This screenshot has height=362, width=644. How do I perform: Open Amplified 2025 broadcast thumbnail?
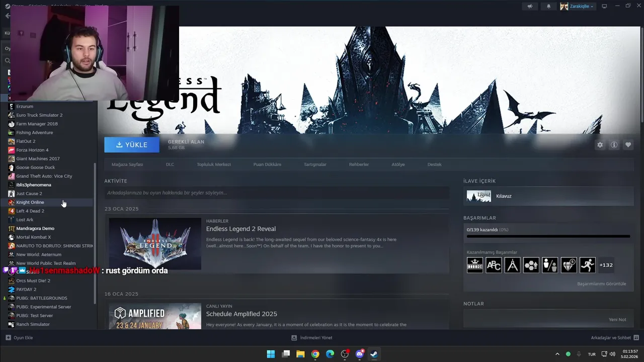pos(155,316)
